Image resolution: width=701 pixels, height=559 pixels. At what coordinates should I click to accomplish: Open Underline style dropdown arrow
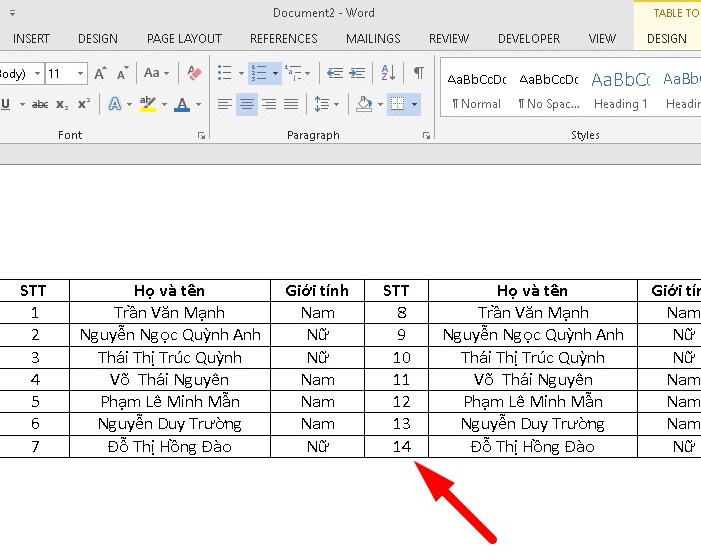pos(22,105)
